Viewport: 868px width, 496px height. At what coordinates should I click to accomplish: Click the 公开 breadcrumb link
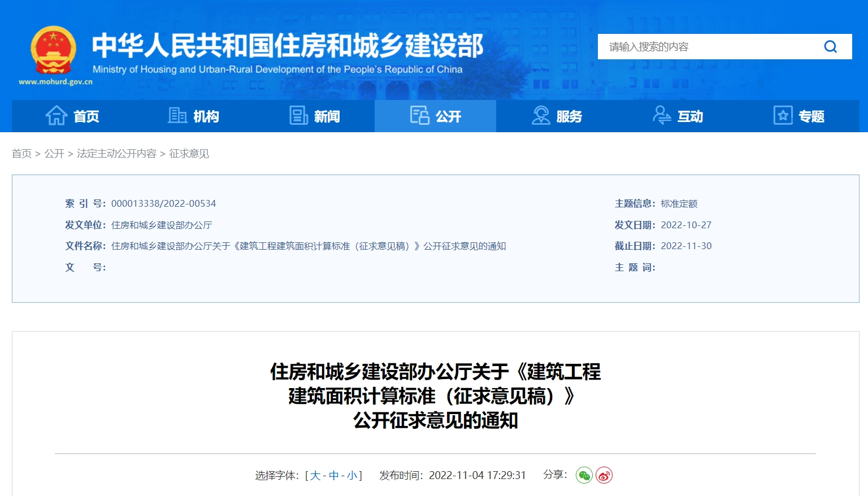[x=54, y=154]
